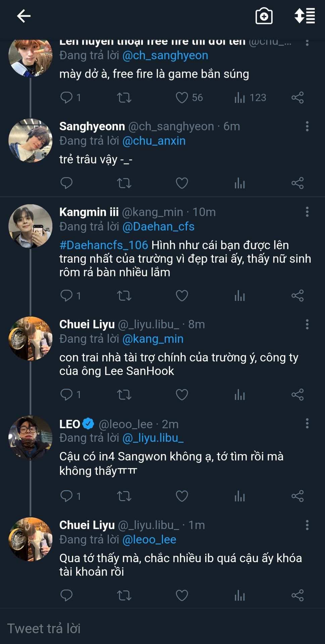Reply to LEO's tweet about Sangwon
Image resolution: width=325 pixels, height=644 pixels.
click(x=66, y=496)
